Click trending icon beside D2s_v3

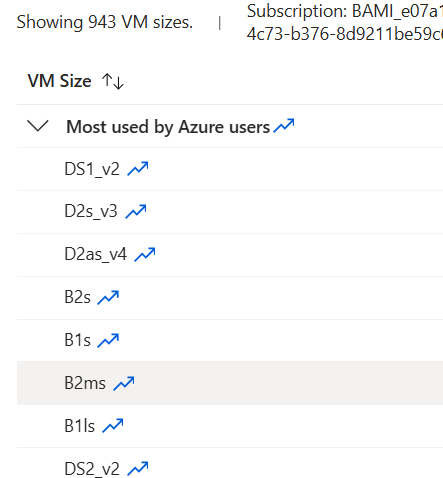tap(136, 211)
